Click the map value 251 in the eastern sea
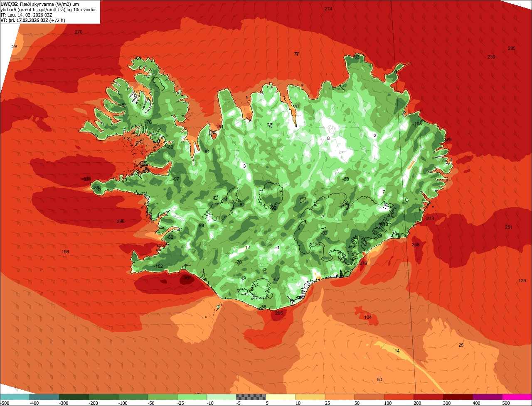Viewport: 532px width, 406px height. coord(509,227)
